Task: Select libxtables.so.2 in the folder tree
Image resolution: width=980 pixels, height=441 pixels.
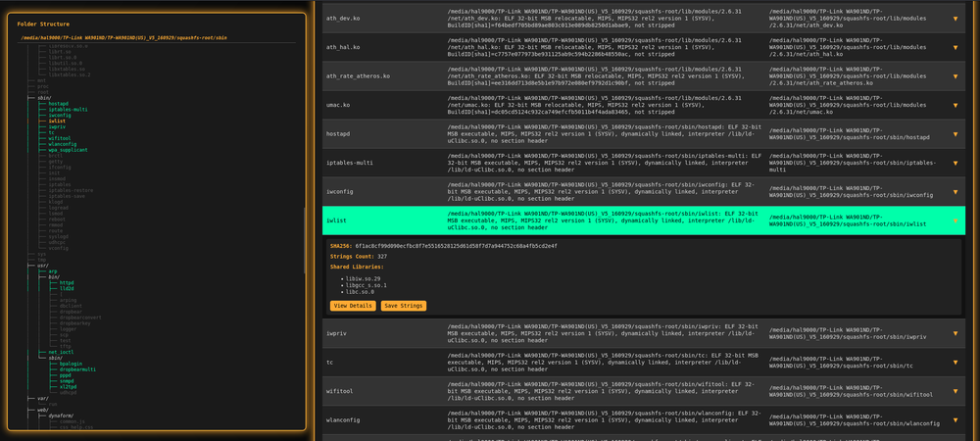Action: tap(70, 74)
